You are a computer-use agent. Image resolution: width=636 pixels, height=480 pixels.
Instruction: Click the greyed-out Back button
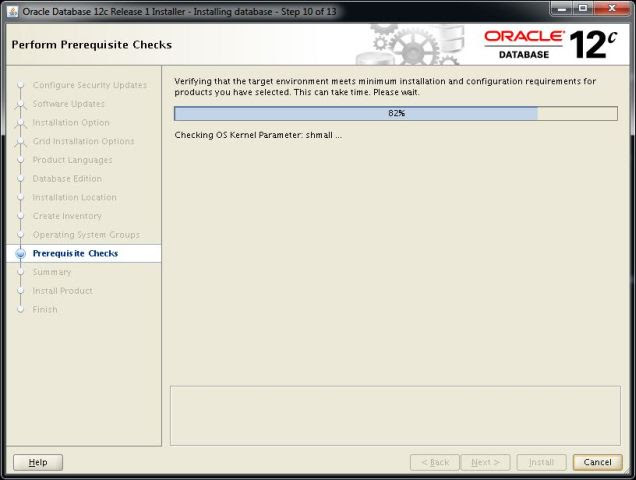pyautogui.click(x=435, y=462)
